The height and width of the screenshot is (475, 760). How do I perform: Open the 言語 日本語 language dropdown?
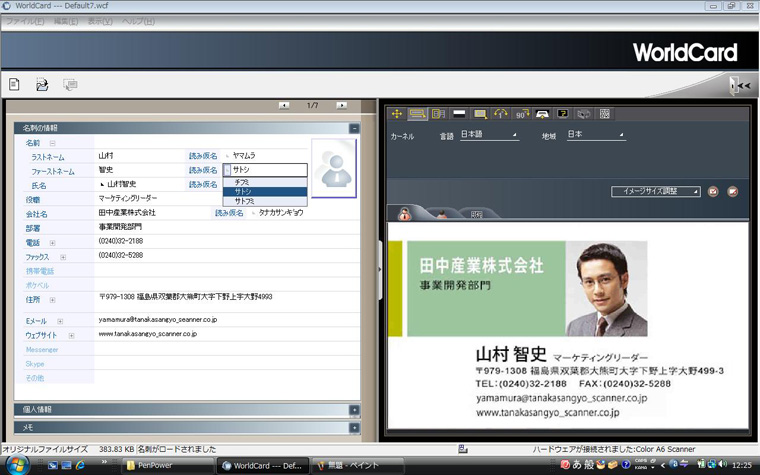(489, 135)
